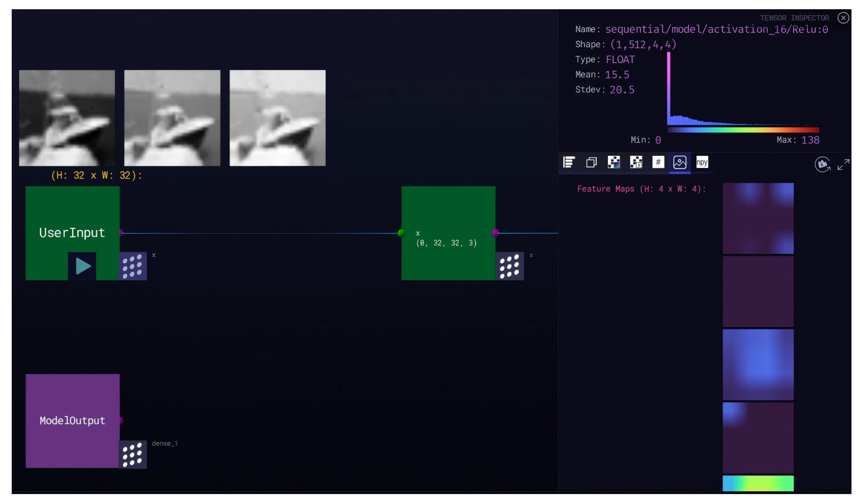Click the tensor name activation_16/Relu:0
This screenshot has height=504, width=860.
716,29
